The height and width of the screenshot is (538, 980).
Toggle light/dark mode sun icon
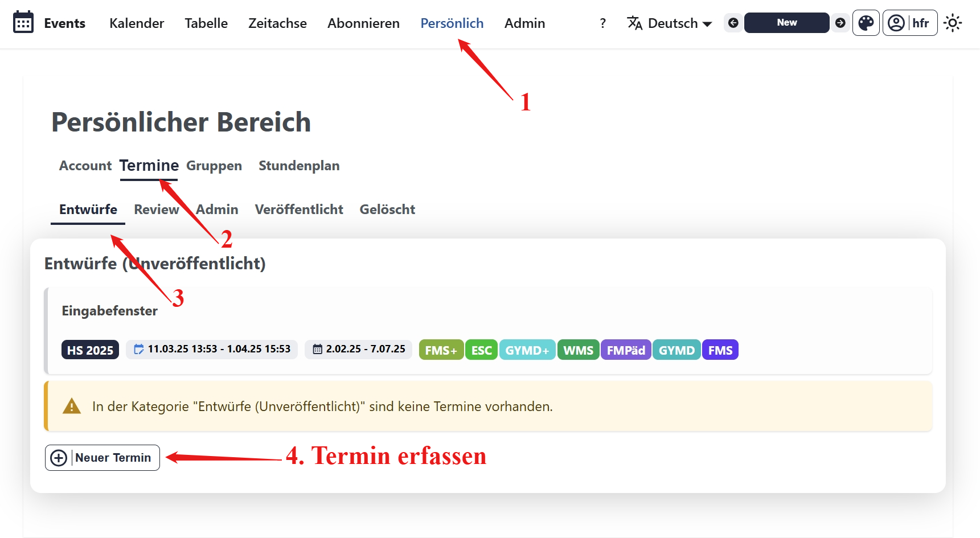(x=953, y=23)
